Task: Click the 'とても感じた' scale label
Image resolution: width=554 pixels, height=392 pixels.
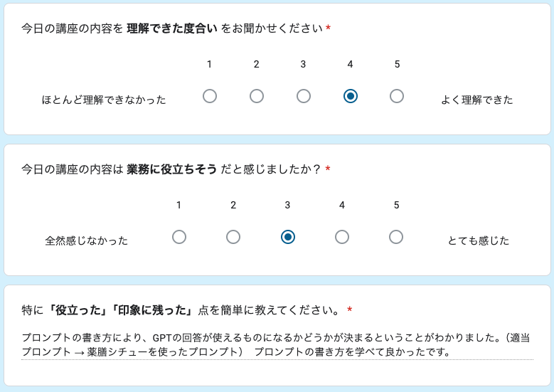Action: (x=478, y=240)
